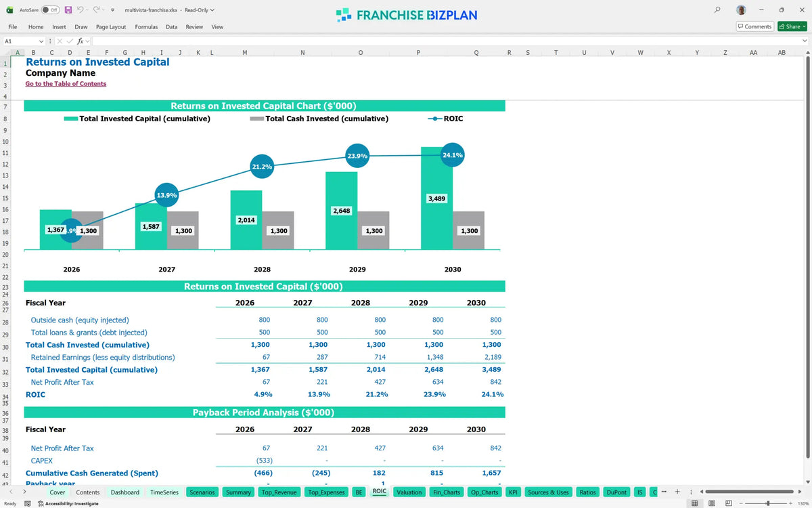Switch to the Data ribbon tab
Screen dimensions: 812x508
point(172,26)
